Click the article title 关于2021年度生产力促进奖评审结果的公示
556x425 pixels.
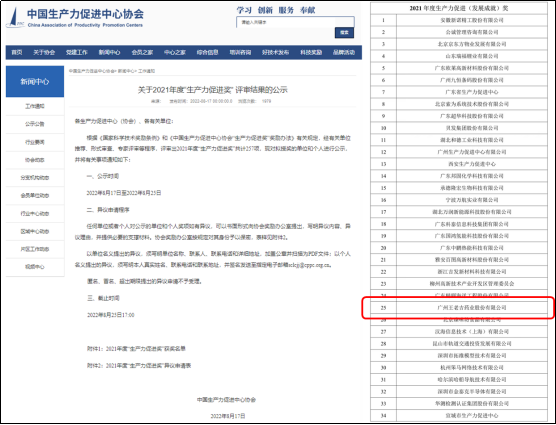coord(212,90)
